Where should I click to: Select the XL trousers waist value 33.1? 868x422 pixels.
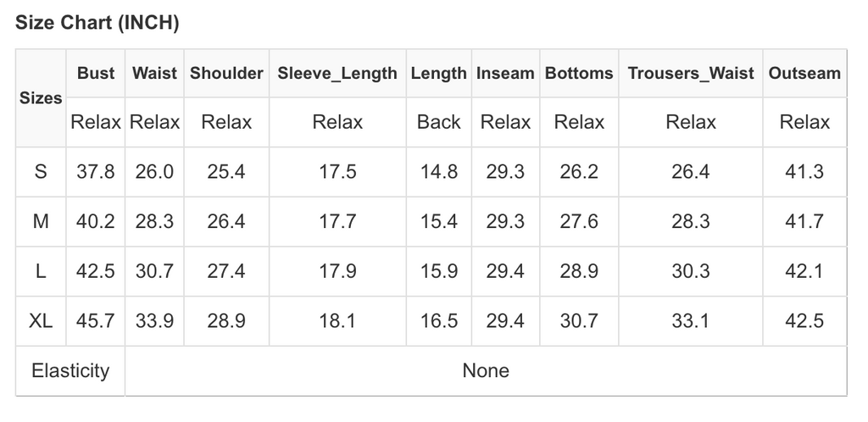(x=691, y=322)
